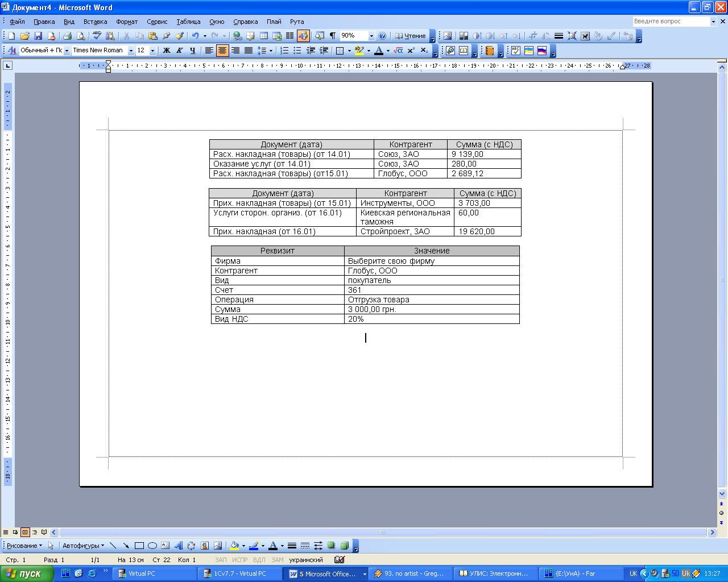Viewport: 728px width, 582px height.
Task: Toggle italic formatting
Action: 180,51
